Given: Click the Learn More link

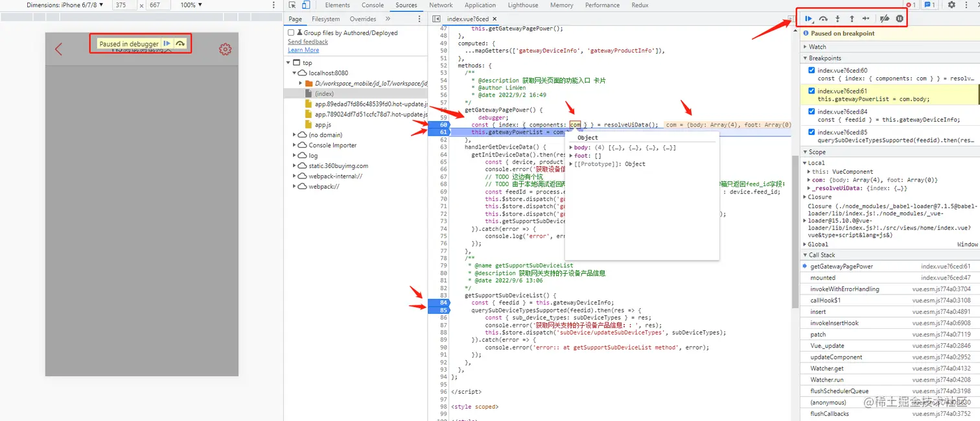Looking at the screenshot, I should (x=303, y=50).
